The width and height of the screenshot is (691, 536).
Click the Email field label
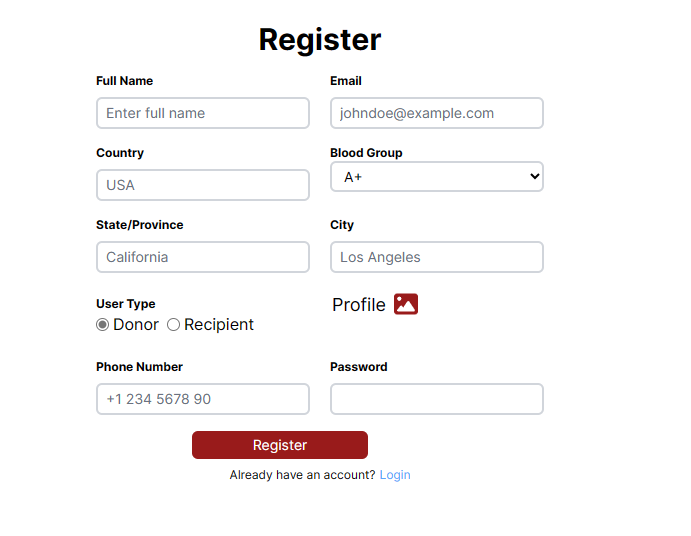point(346,81)
